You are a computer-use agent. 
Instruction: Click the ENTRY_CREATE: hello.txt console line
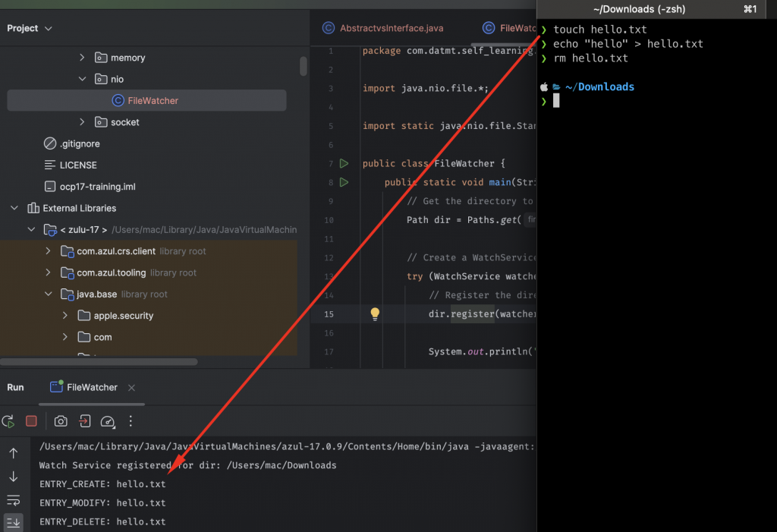pos(102,484)
